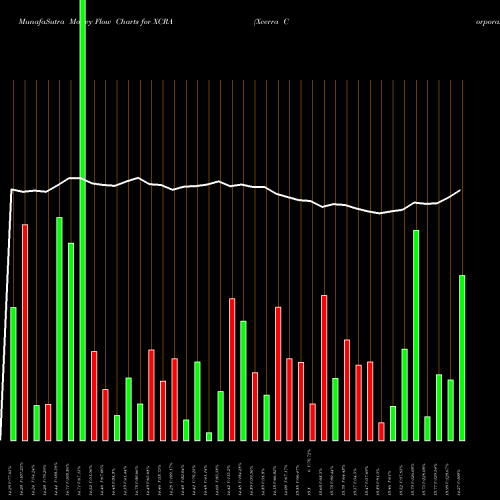
Task: Click the white price line's lowest point
Action: coord(380,213)
